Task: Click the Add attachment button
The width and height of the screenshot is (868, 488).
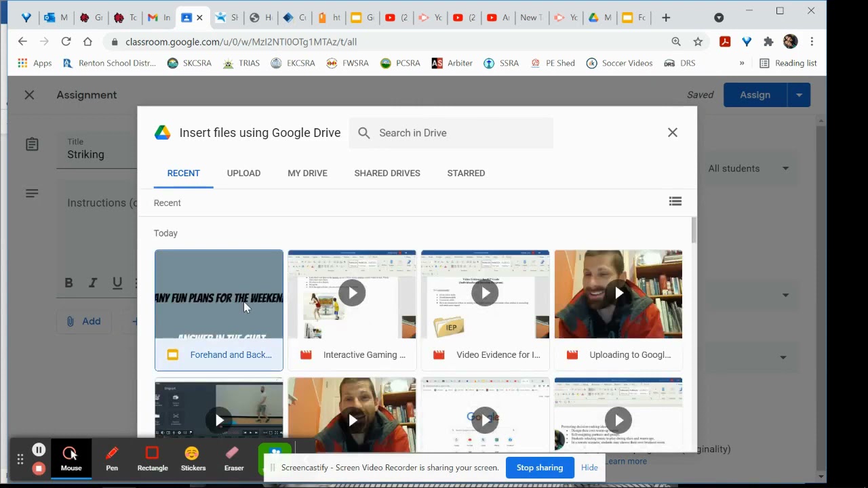Action: (x=83, y=321)
